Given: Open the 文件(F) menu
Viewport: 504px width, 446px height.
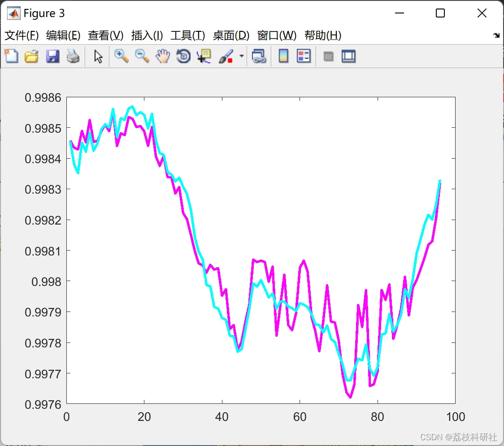Looking at the screenshot, I should coord(22,35).
